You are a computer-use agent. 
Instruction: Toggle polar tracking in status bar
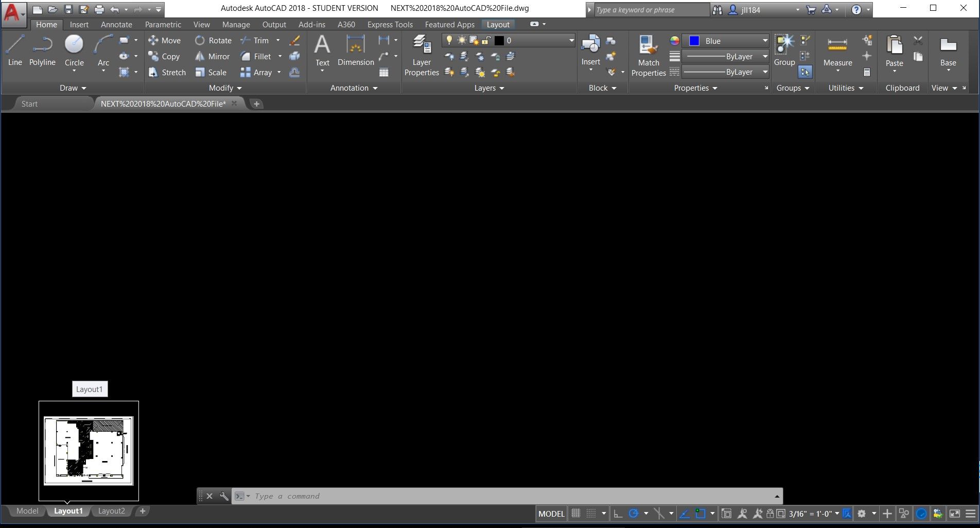tap(634, 514)
